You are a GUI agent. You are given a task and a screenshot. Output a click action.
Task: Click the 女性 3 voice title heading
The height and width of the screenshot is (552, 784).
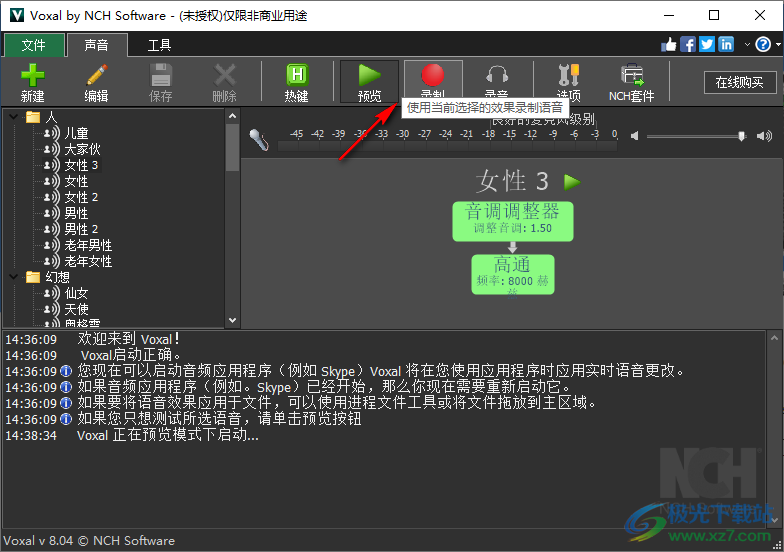coord(512,182)
